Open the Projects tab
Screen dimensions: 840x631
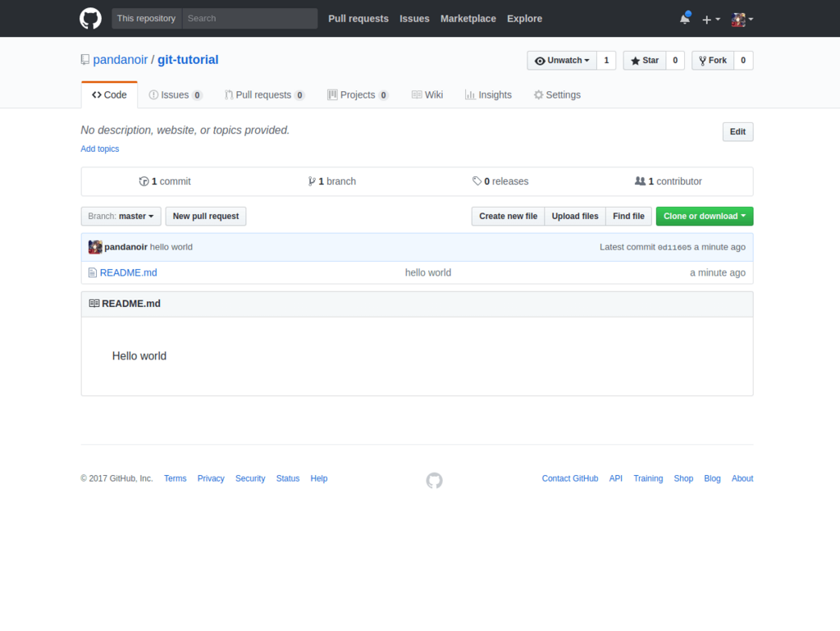[x=358, y=95]
